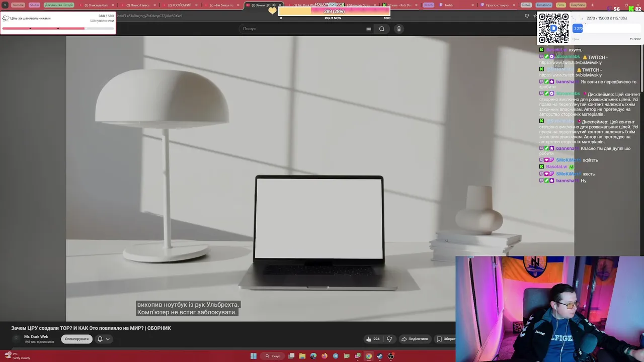Screen dimensions: 644x362
Task: Switch to the Youtube browser tab
Action: (x=18, y=5)
